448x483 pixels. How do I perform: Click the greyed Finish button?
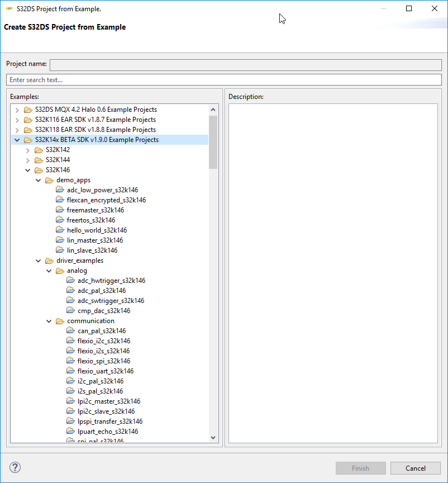point(360,468)
